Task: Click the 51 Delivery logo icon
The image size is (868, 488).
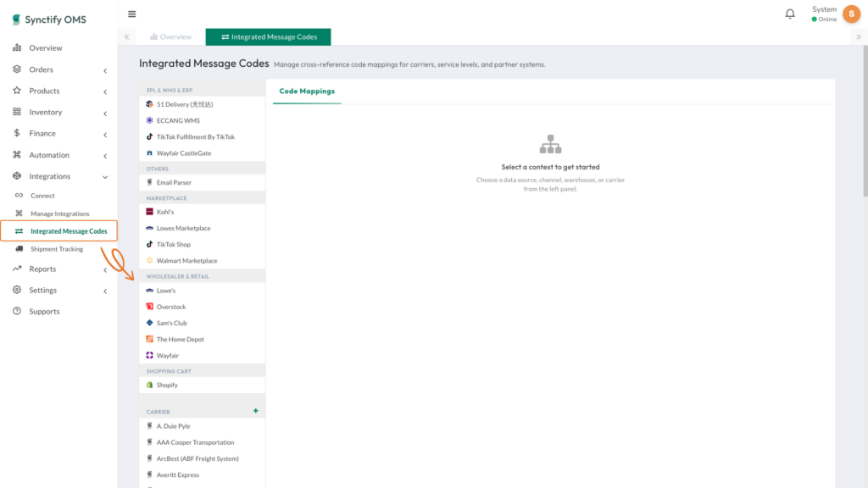Action: 149,104
